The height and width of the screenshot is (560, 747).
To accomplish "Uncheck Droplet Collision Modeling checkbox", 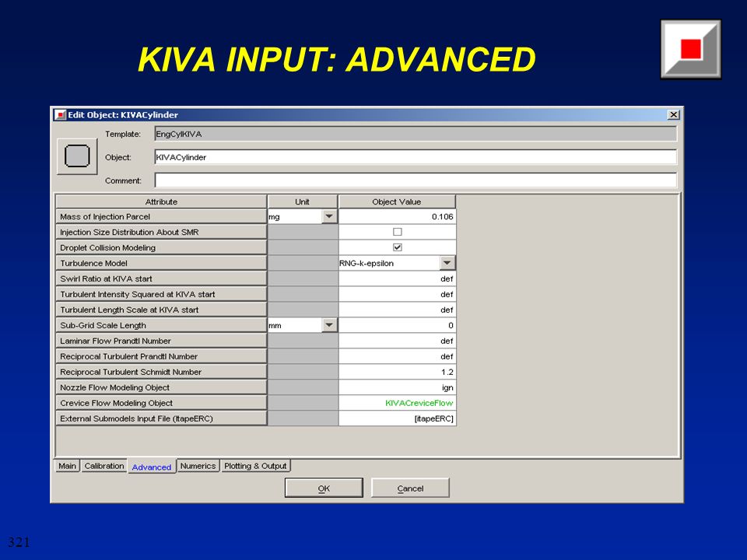I will point(398,247).
